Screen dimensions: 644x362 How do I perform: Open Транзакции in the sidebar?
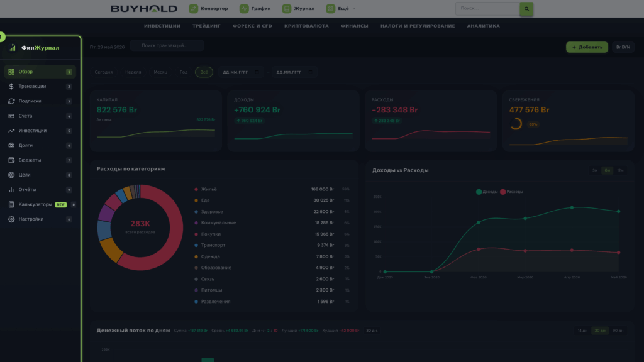tap(40, 86)
